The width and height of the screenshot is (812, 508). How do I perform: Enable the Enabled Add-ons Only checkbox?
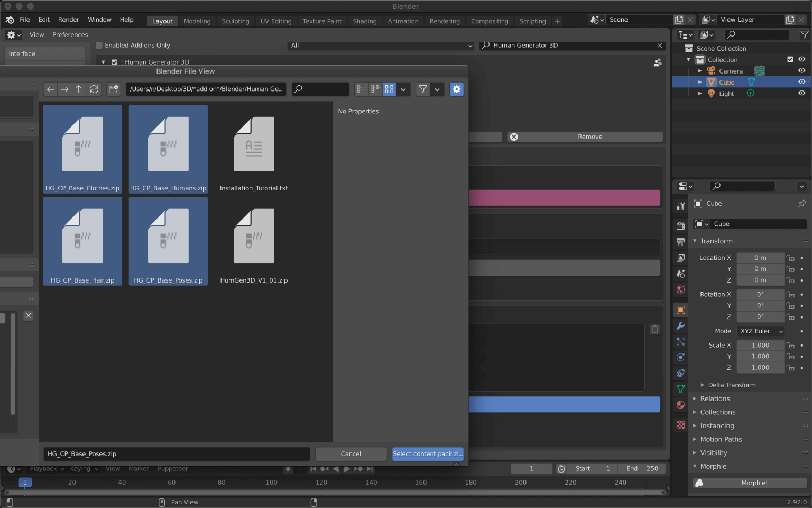click(99, 45)
